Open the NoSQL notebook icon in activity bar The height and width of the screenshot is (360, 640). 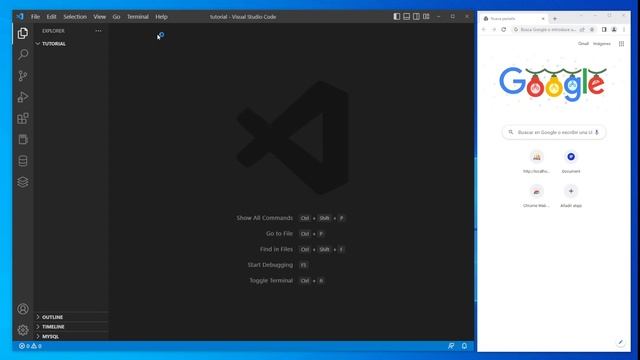[23, 140]
